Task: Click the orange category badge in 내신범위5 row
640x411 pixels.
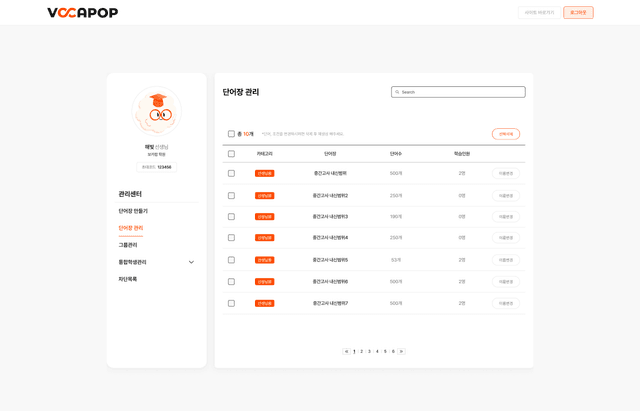Action: 264,260
